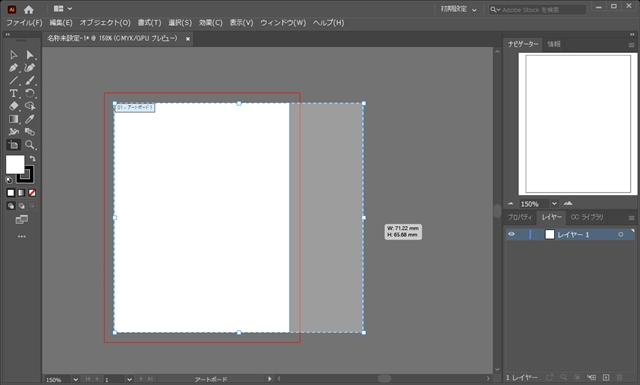The width and height of the screenshot is (640, 385).
Task: Switch to the レイヤー tab
Action: (551, 217)
